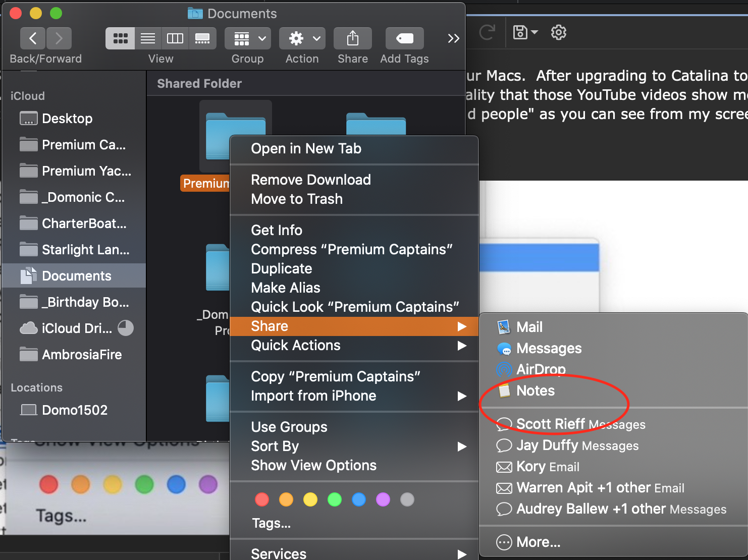
Task: Click the reload icon in background window
Action: [487, 33]
